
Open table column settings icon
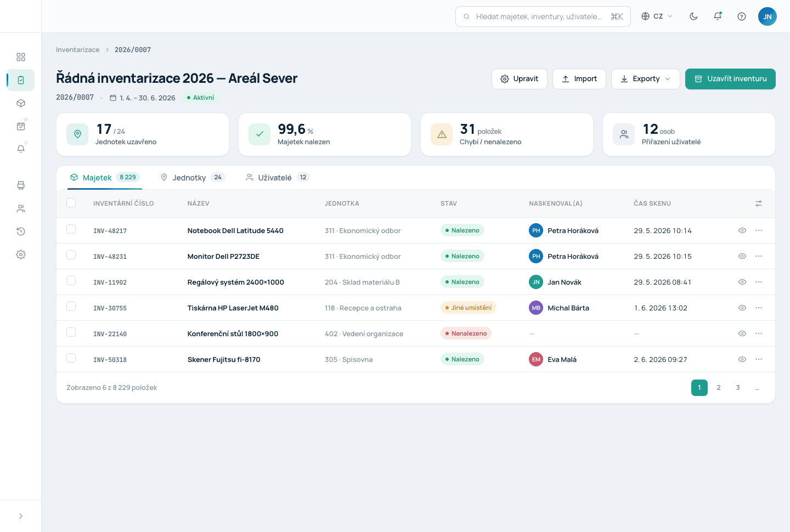(x=759, y=203)
